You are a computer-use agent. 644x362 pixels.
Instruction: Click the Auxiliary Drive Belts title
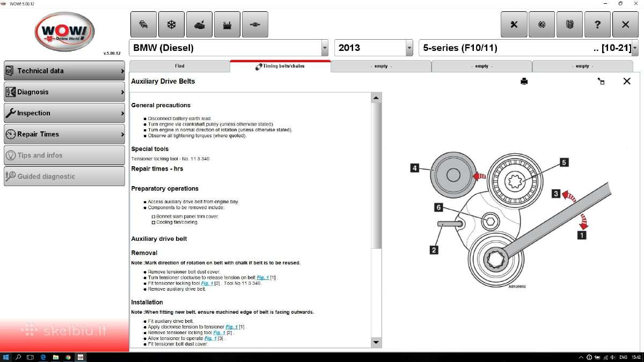(x=163, y=82)
